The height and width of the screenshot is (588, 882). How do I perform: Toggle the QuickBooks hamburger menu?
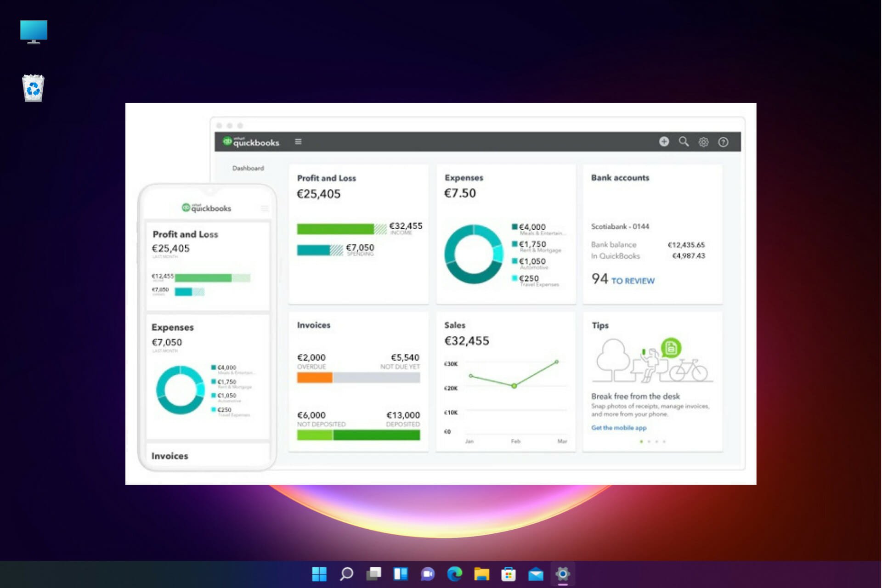click(x=298, y=141)
